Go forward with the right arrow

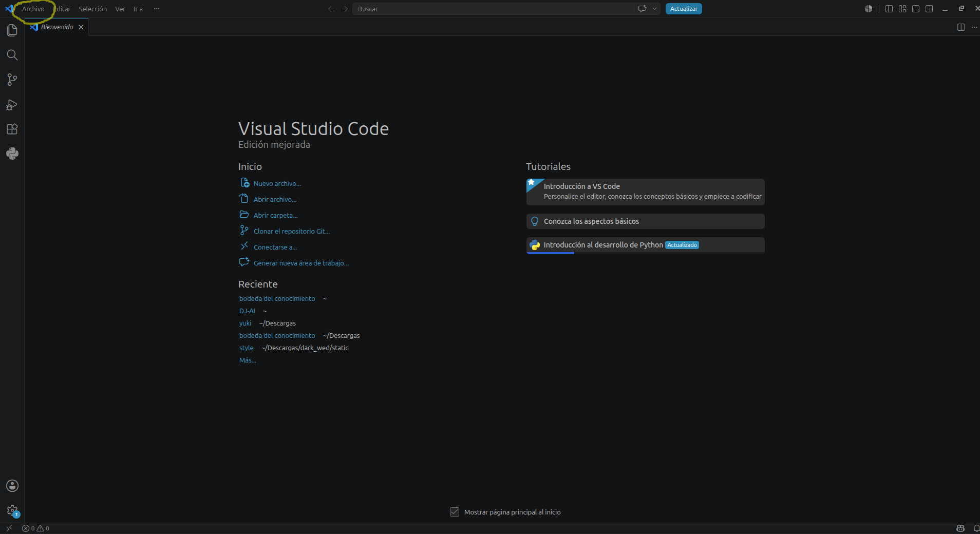click(345, 9)
